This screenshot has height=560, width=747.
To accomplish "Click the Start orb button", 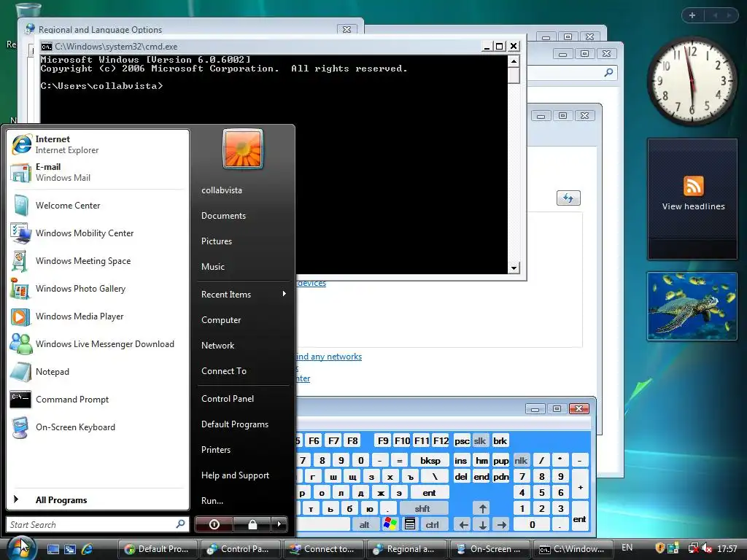I will tap(20, 548).
